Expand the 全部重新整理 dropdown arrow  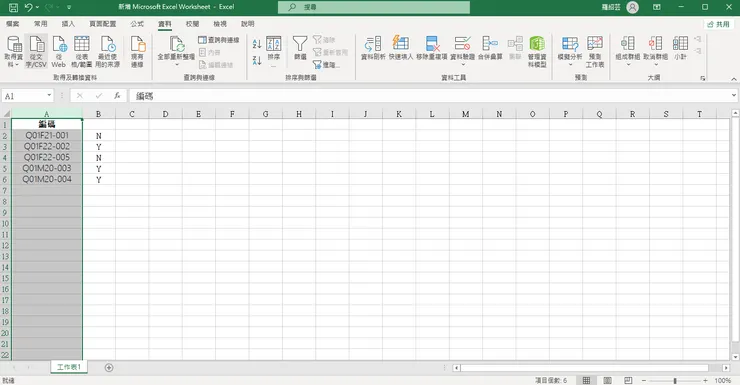(176, 64)
